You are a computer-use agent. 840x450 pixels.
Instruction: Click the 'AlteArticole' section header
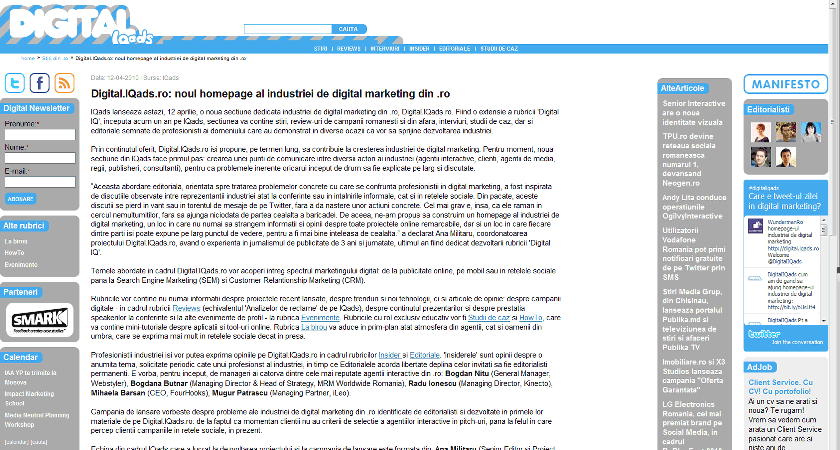click(x=682, y=88)
